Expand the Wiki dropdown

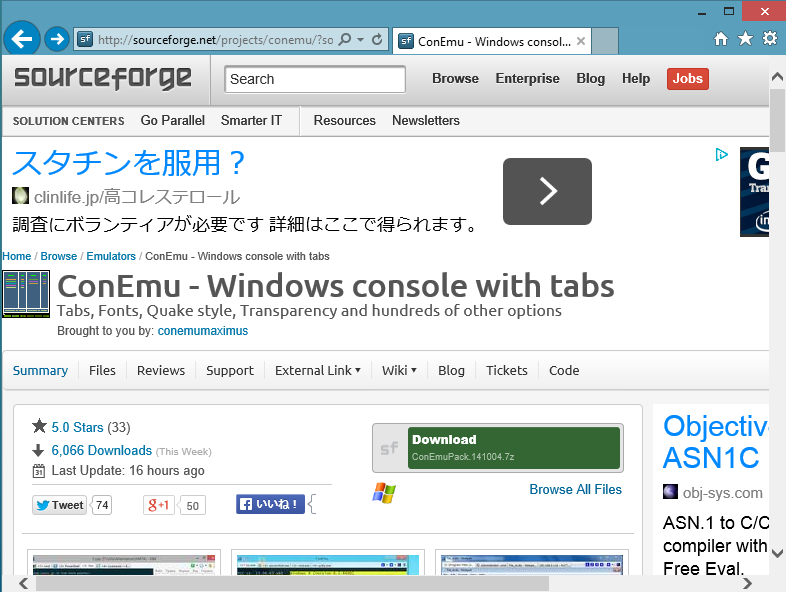(399, 370)
